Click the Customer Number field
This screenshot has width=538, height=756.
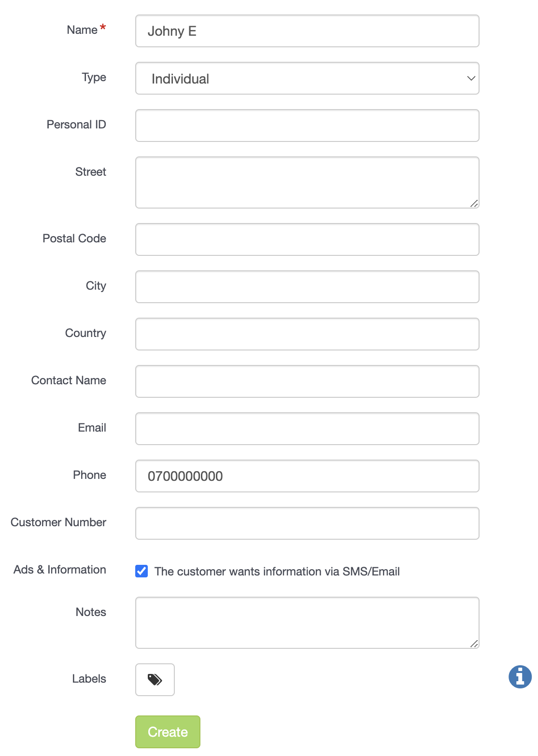(x=307, y=523)
